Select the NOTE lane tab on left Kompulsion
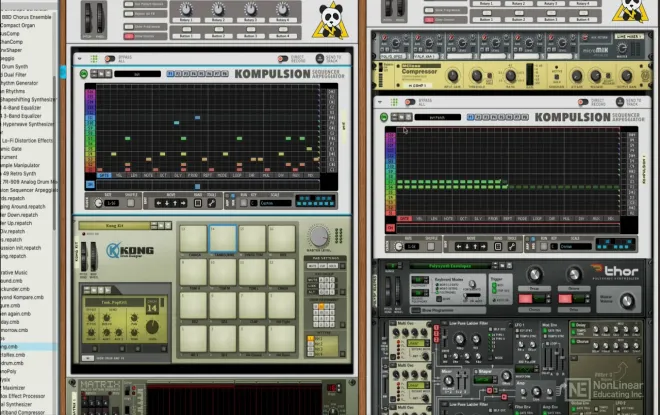Screen dimensions: 660x415 [149, 175]
